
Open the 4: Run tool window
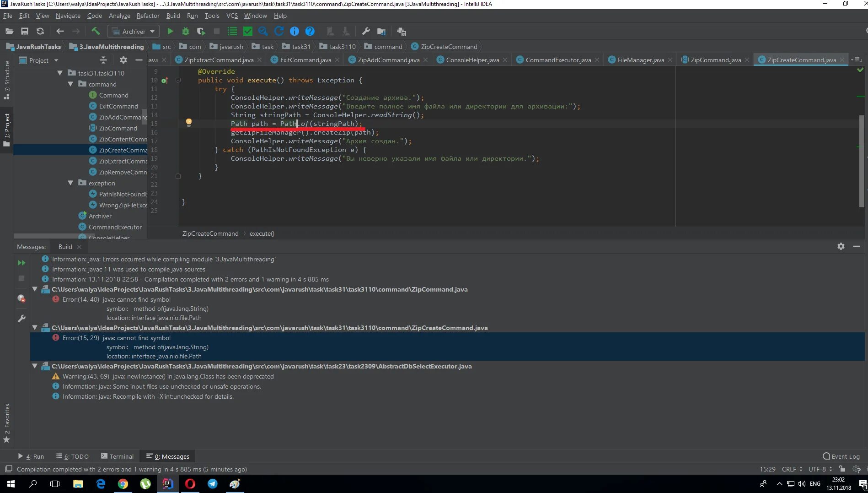coord(31,456)
